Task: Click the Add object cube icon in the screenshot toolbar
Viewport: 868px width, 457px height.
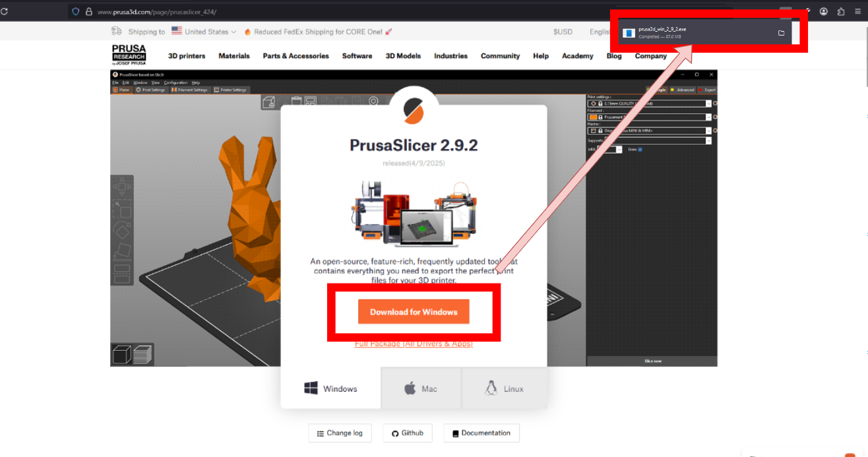Action: pos(268,102)
